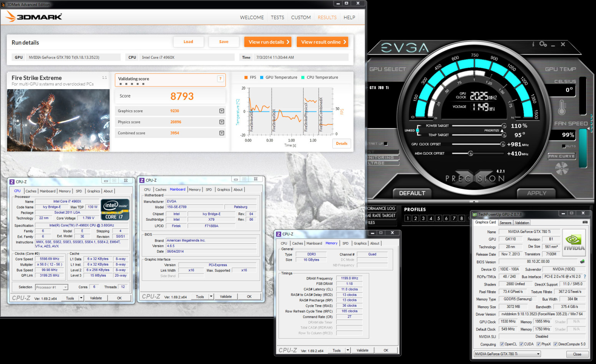Click the Prioritize arrow in EVGA Precision
Screen dimensions: 596x364
tap(502, 131)
